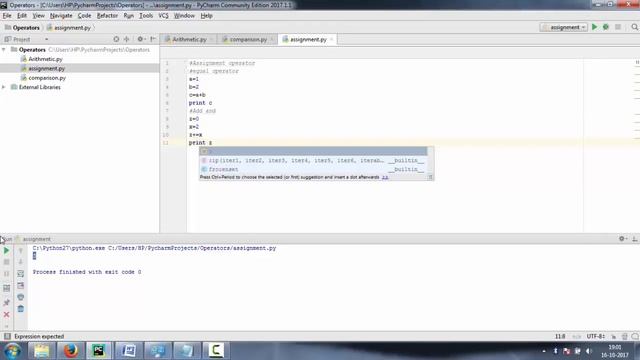Close the Run tab with red X
640x360 pixels.
7,314
